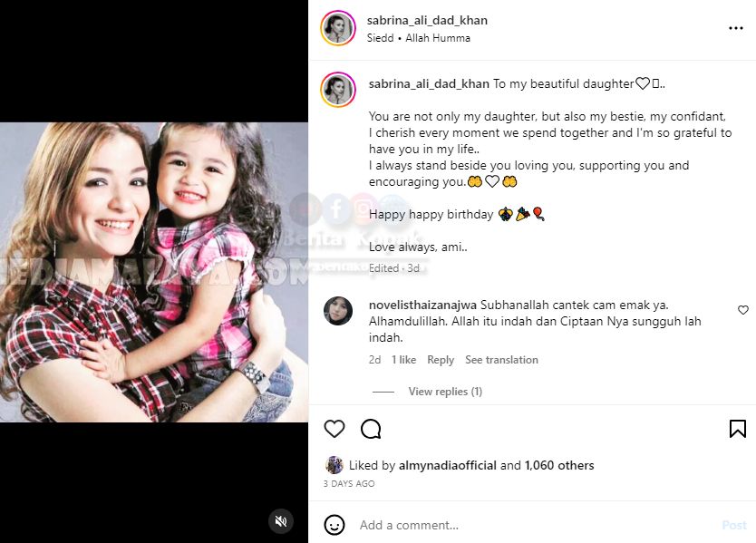This screenshot has width=756, height=543.
Task: Open the emoji picker smiley icon
Action: (x=334, y=525)
